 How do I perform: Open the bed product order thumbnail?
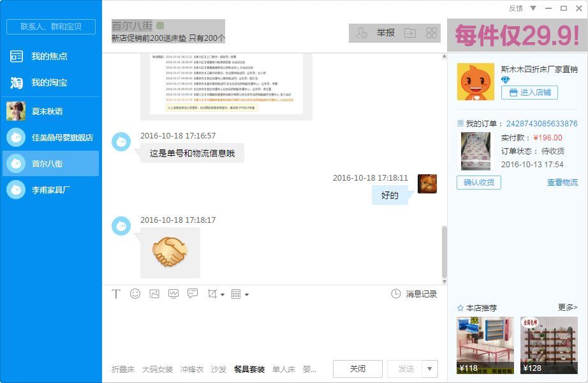pyautogui.click(x=476, y=151)
